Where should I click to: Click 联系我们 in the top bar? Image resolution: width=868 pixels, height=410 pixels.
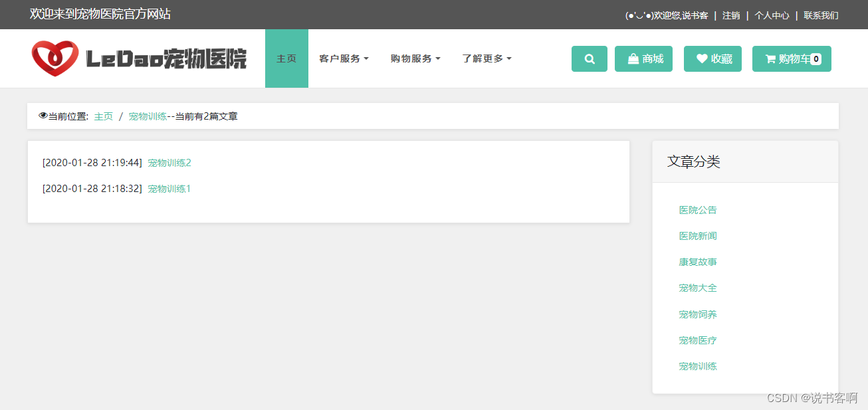tap(820, 15)
